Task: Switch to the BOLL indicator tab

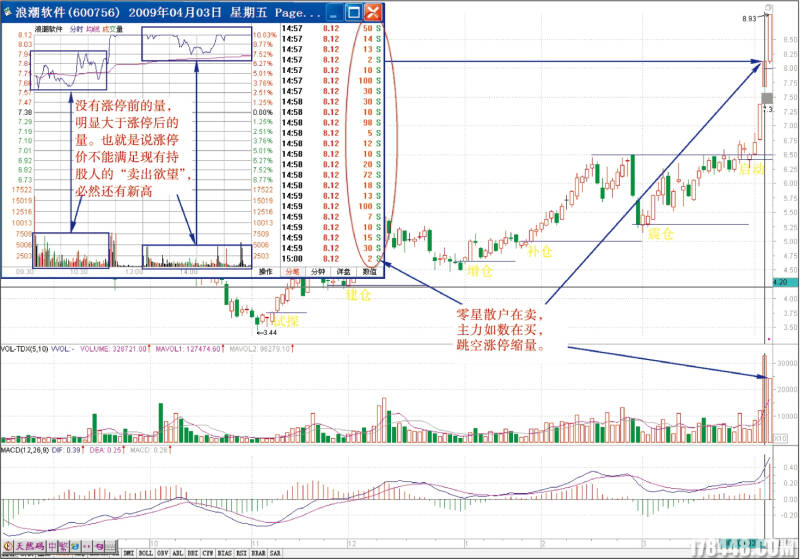Action: [x=145, y=552]
